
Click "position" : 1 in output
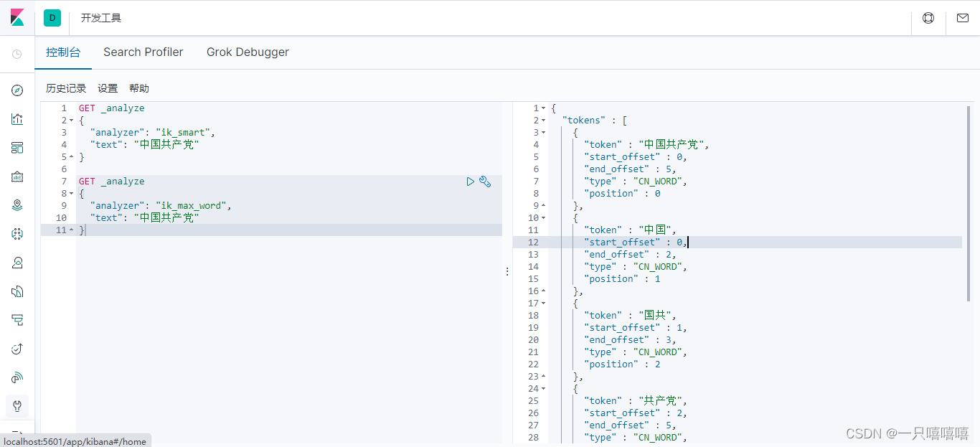tap(622, 279)
